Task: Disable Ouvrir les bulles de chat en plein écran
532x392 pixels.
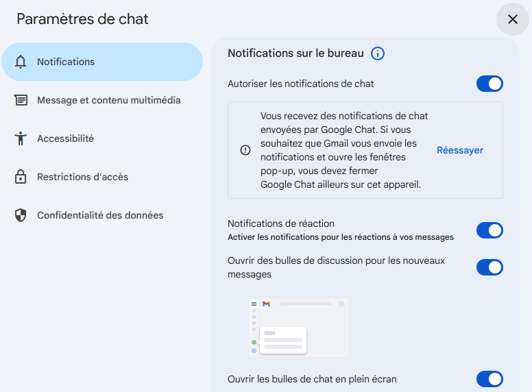Action: [489, 379]
